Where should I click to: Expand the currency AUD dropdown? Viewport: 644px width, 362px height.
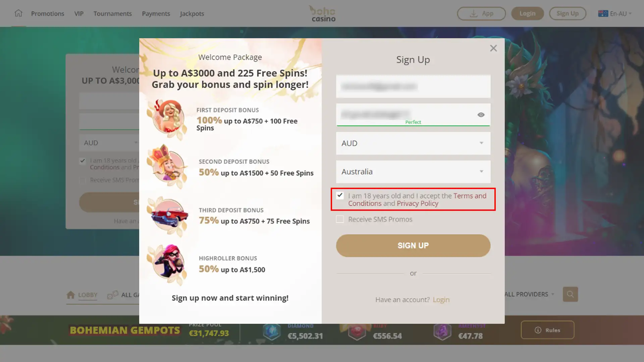pyautogui.click(x=481, y=143)
